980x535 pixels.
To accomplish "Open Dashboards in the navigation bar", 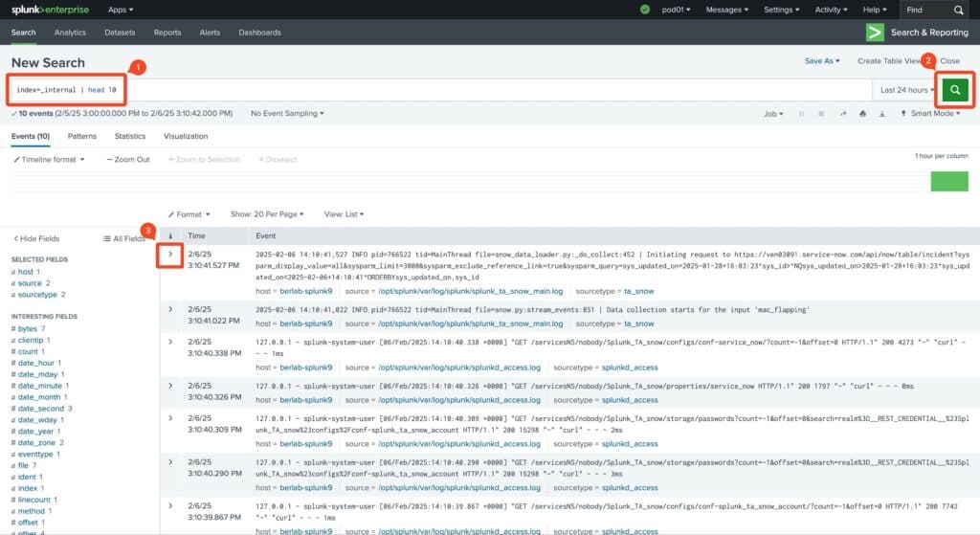I will point(259,33).
